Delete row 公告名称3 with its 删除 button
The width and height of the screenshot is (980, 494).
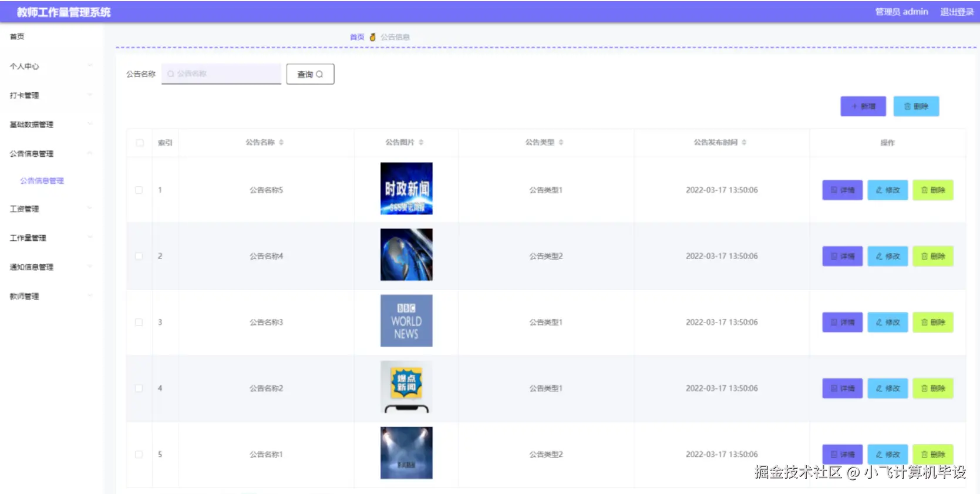coord(932,322)
